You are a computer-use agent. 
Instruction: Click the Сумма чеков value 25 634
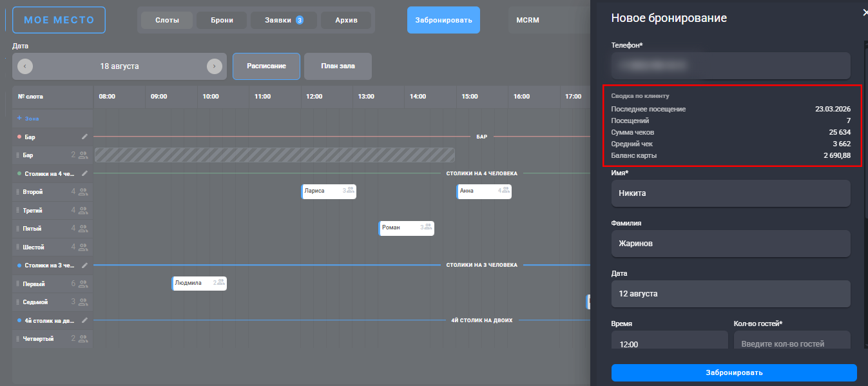click(x=840, y=132)
